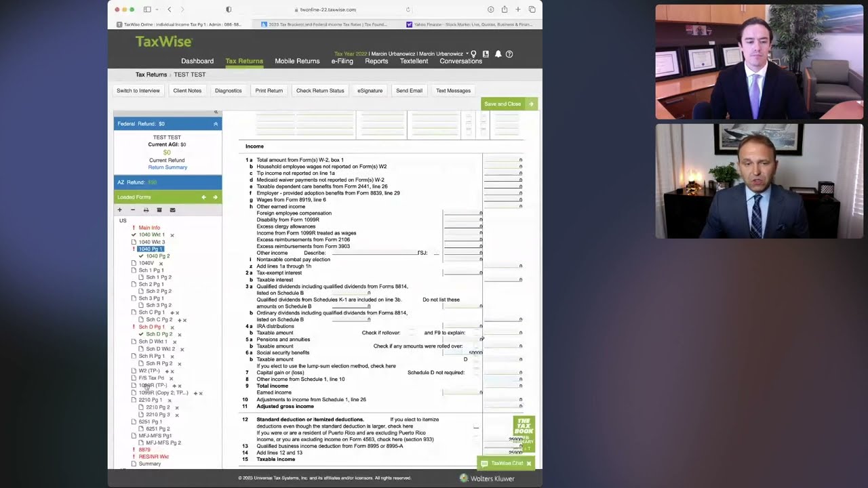Open the Textellent menu
The width and height of the screenshot is (868, 488).
point(414,61)
